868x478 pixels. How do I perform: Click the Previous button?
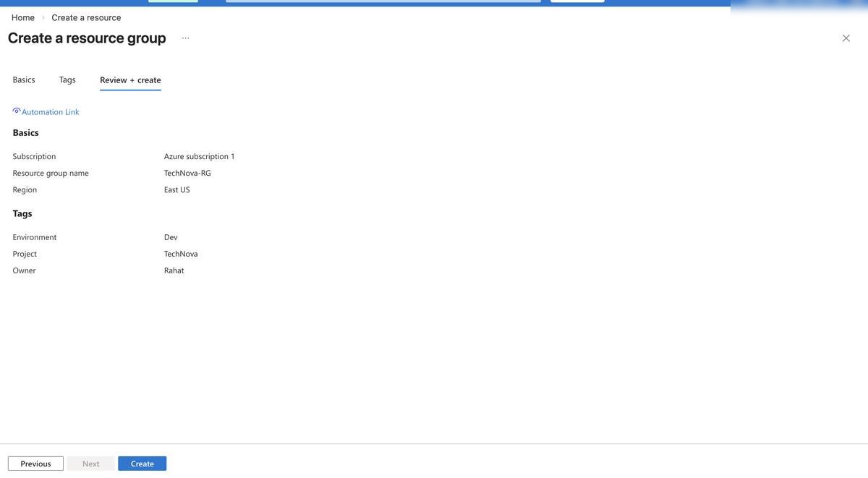pos(35,464)
